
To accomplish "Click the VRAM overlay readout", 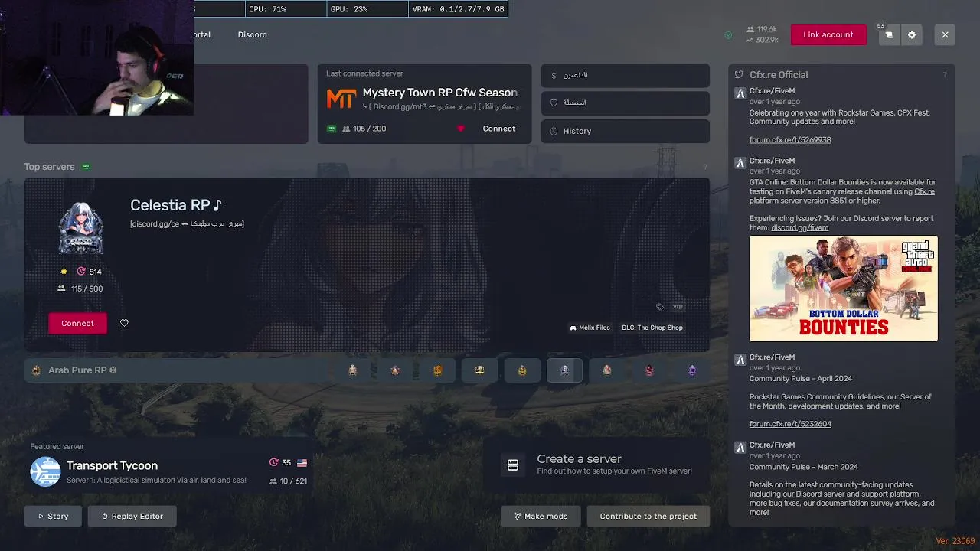I will pyautogui.click(x=458, y=9).
